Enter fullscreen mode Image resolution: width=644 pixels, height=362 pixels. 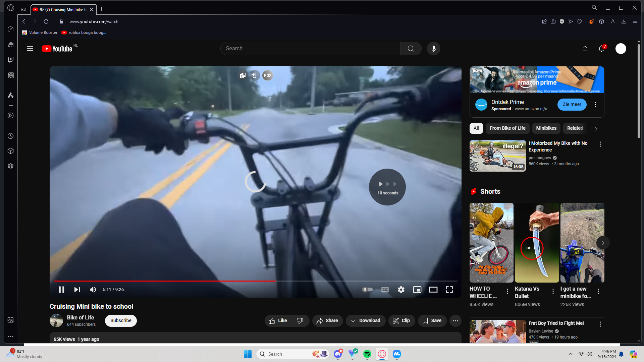pos(449,290)
